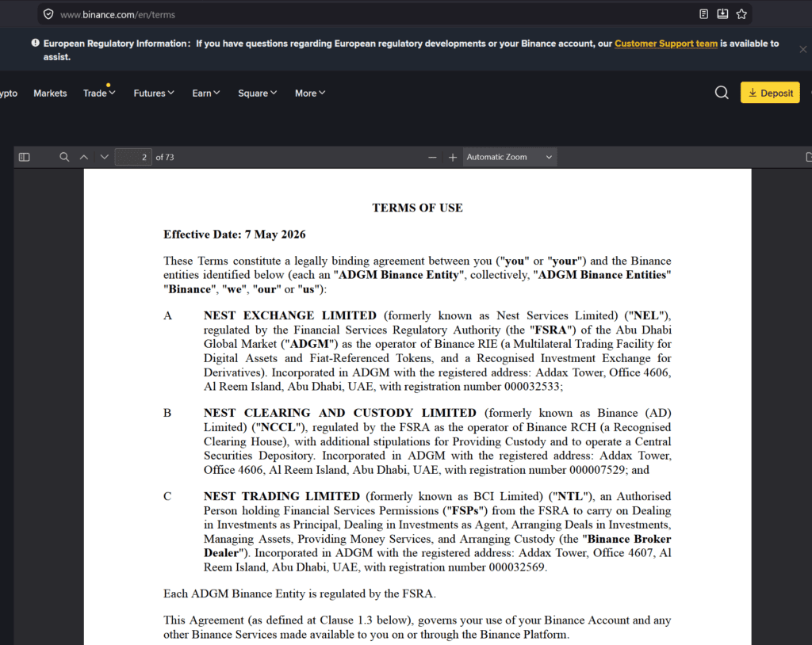Close the European Regulatory Information banner
The image size is (812, 645).
[x=802, y=49]
